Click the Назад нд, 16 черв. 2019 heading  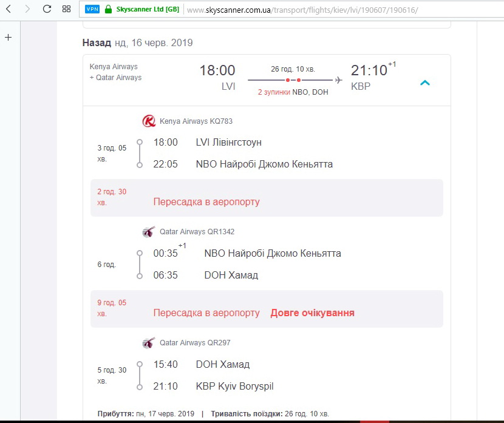pyautogui.click(x=138, y=42)
